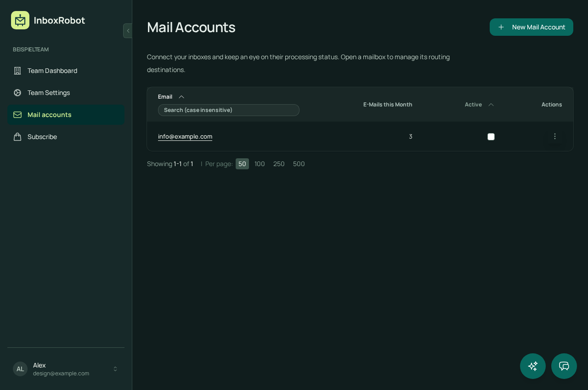This screenshot has width=588, height=390.
Task: Open Team Dashboard from the sidebar
Action: click(x=66, y=71)
